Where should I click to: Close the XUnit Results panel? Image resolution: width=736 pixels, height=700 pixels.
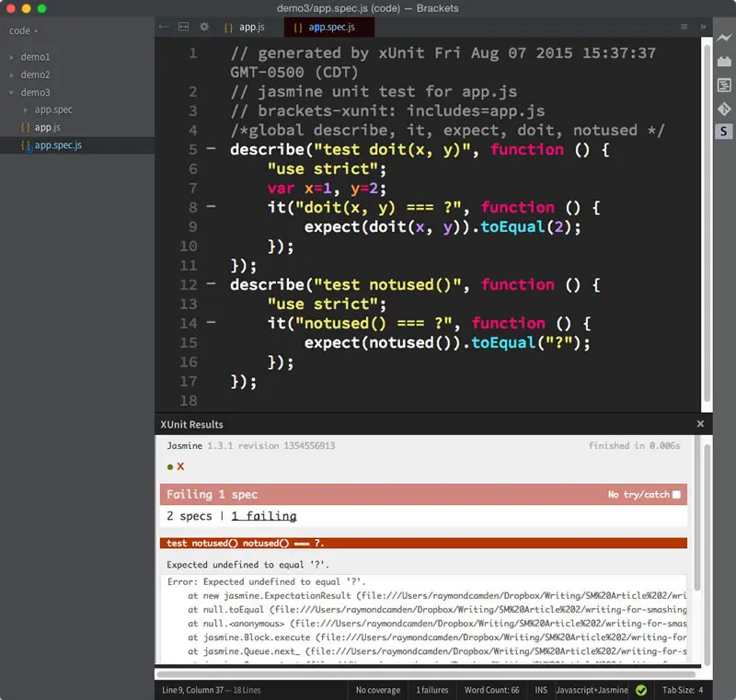click(x=700, y=424)
